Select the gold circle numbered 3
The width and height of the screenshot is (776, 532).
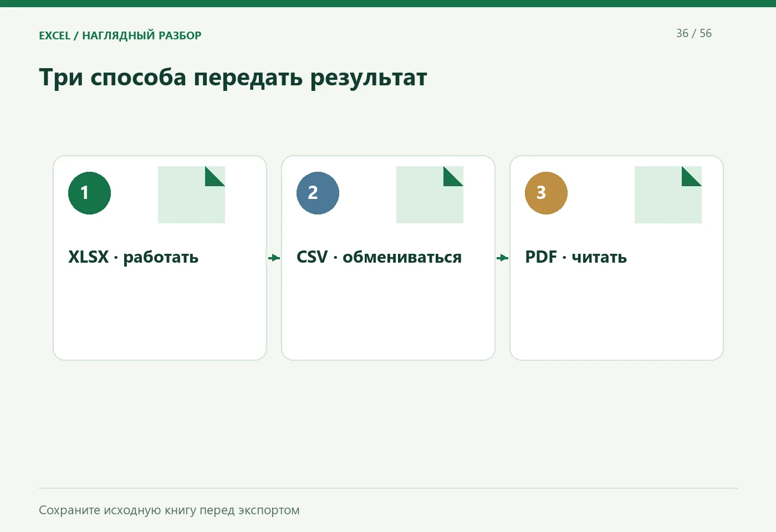546,193
